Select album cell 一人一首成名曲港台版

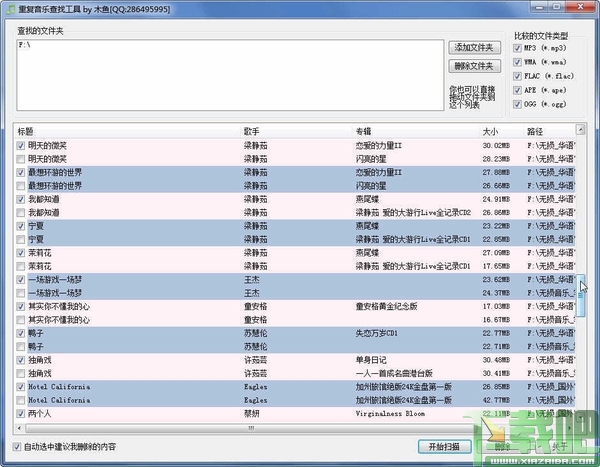click(x=394, y=374)
